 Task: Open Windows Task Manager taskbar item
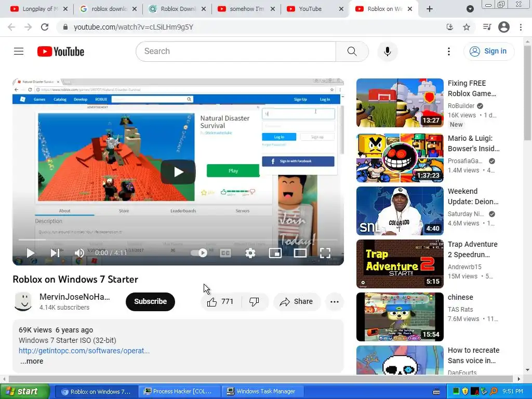[263, 392]
